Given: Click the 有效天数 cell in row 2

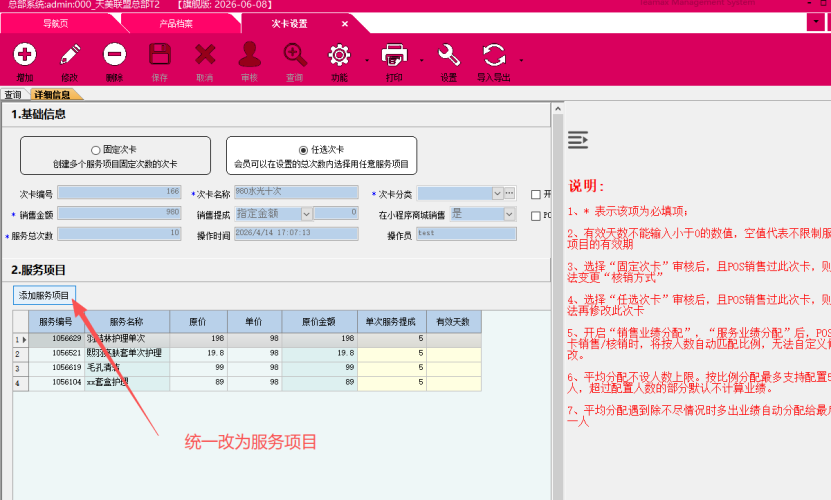Looking at the screenshot, I should (454, 354).
